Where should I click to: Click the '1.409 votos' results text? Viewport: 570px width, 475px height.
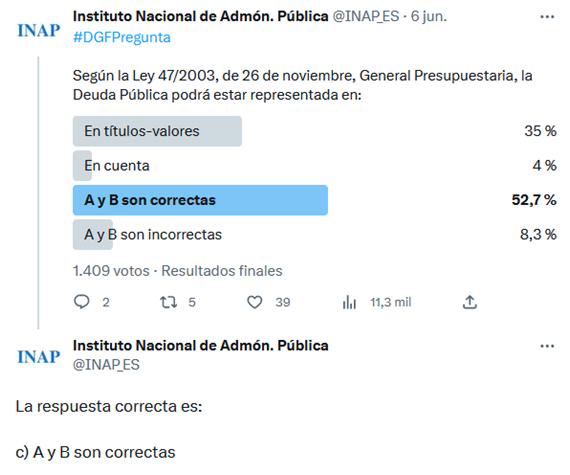[x=111, y=271]
